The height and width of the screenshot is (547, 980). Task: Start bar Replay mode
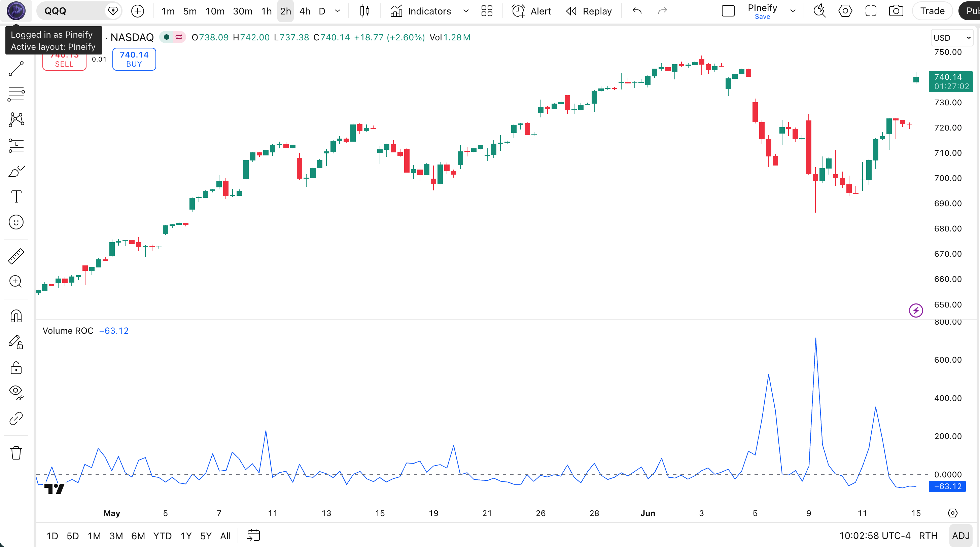tap(589, 11)
